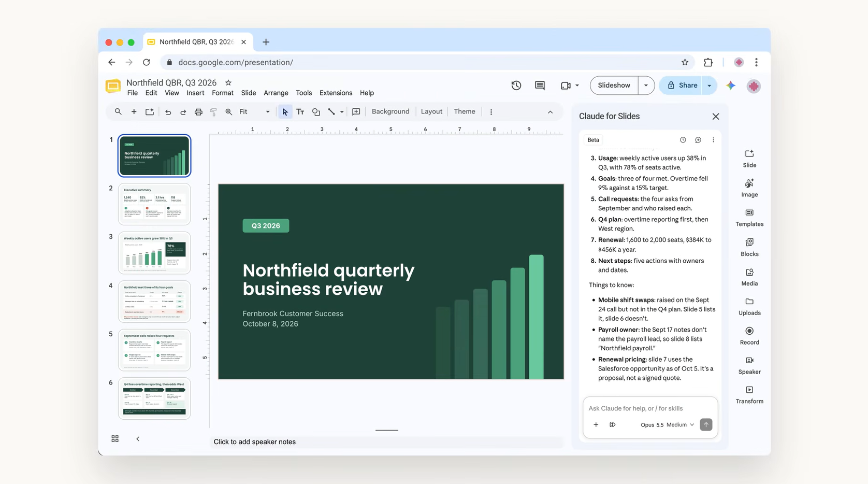
Task: Open the Format menu
Action: (223, 93)
